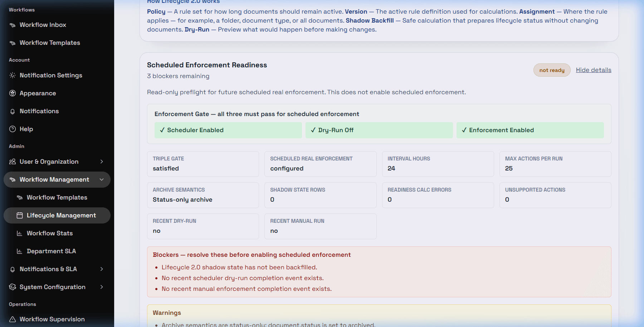Image resolution: width=644 pixels, height=327 pixels.
Task: Click the Unsupported Actions card
Action: click(x=555, y=195)
